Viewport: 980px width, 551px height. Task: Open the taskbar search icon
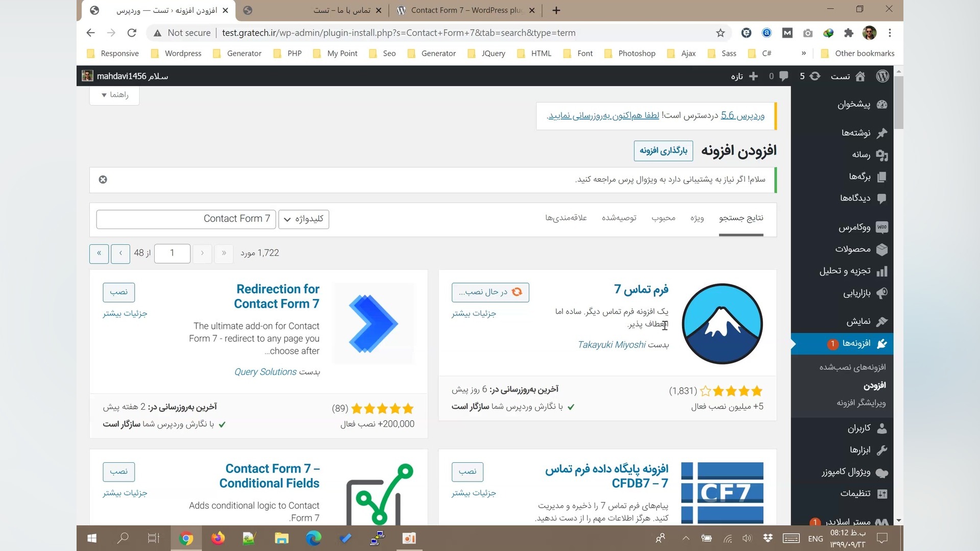click(x=123, y=538)
